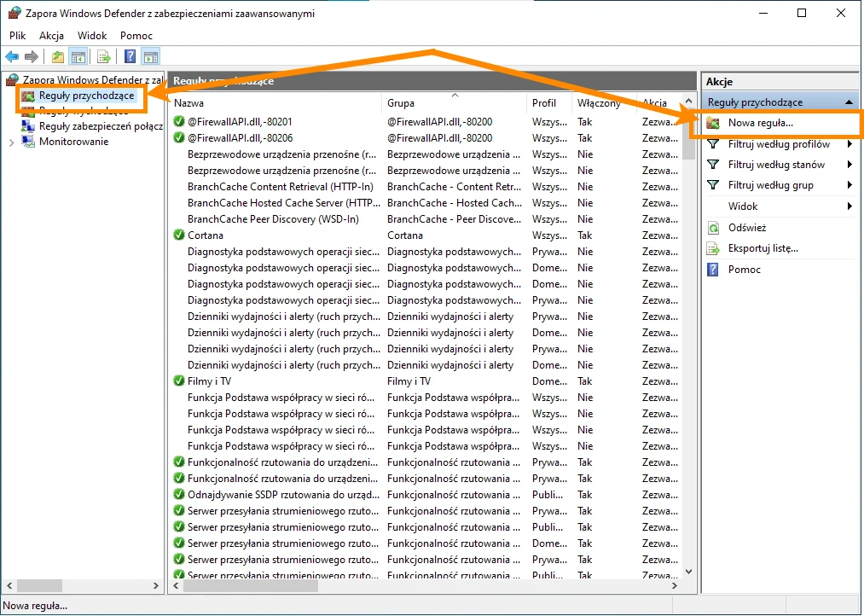The height and width of the screenshot is (616, 864).
Task: Select the BranchCache Peer Discovery (WSD-In) rule
Action: click(x=273, y=219)
